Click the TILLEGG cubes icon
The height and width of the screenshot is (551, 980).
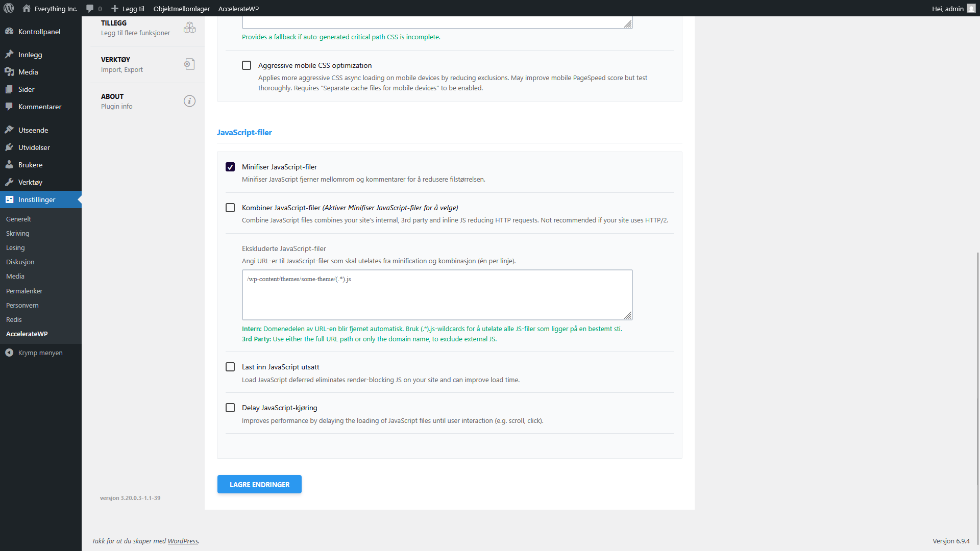[x=189, y=28]
